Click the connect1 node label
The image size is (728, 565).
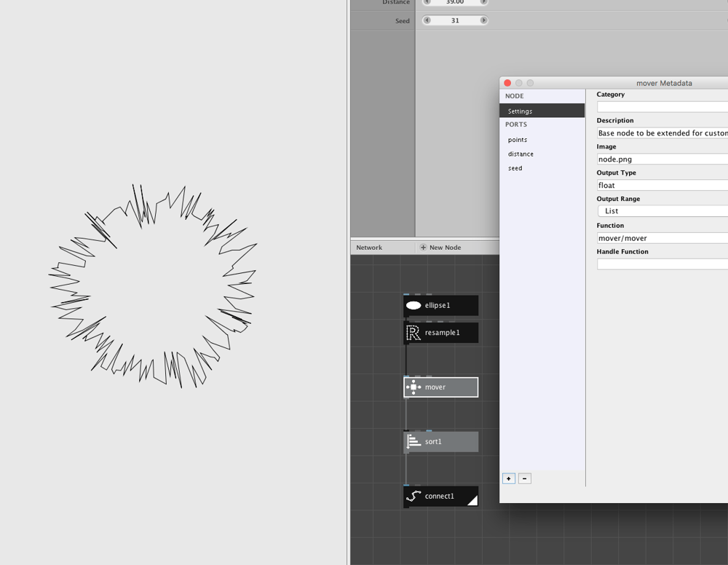[439, 497]
